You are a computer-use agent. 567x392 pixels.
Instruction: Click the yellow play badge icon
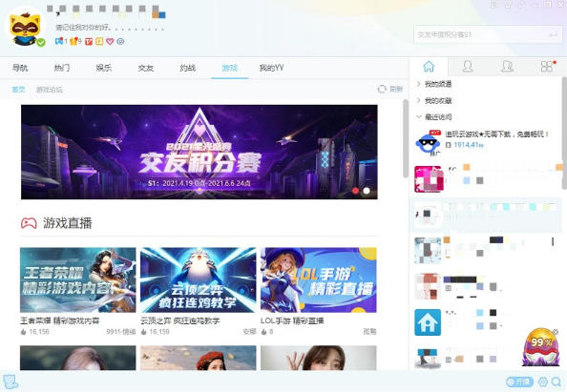click(x=99, y=42)
